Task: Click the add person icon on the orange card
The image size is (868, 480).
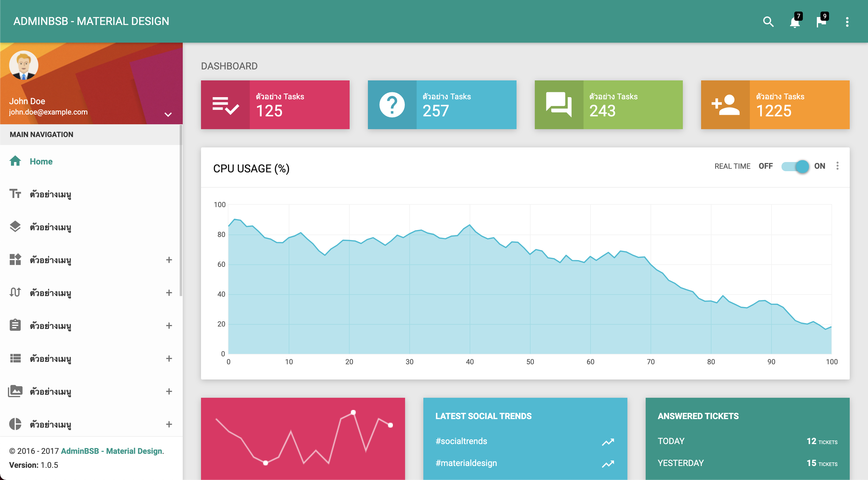Action: pyautogui.click(x=725, y=105)
